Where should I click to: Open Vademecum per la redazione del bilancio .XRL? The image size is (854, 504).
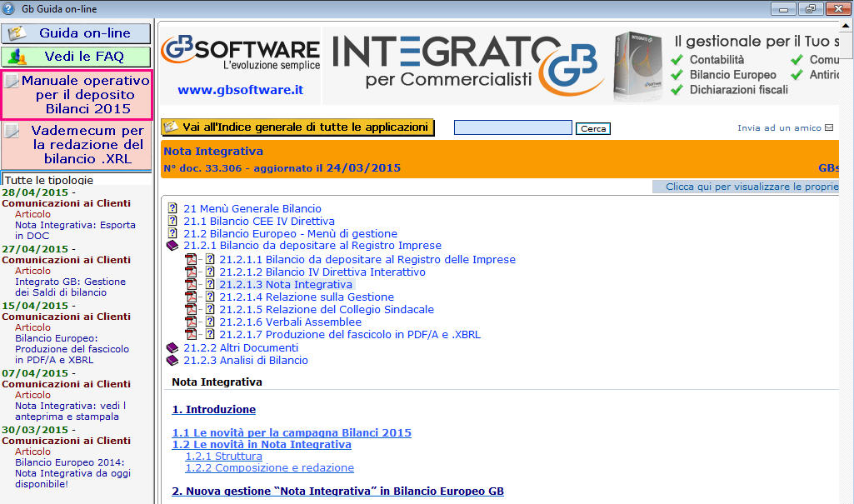pyautogui.click(x=77, y=145)
